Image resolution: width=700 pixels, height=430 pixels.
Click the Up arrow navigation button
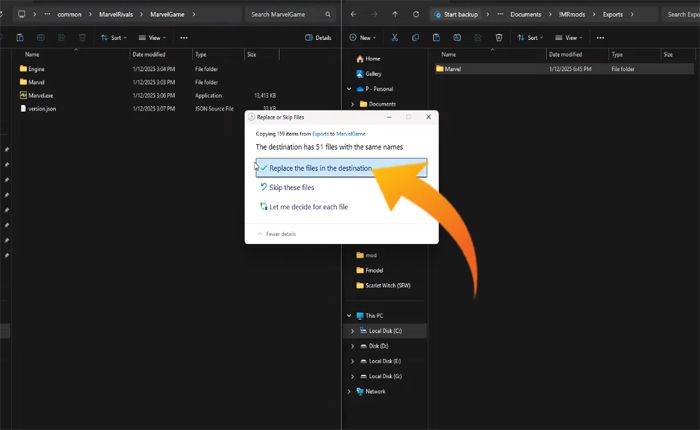395,14
